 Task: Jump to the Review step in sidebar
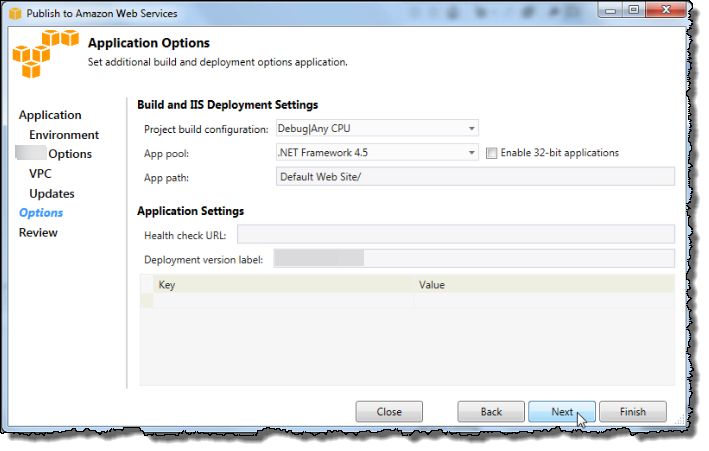coord(38,233)
